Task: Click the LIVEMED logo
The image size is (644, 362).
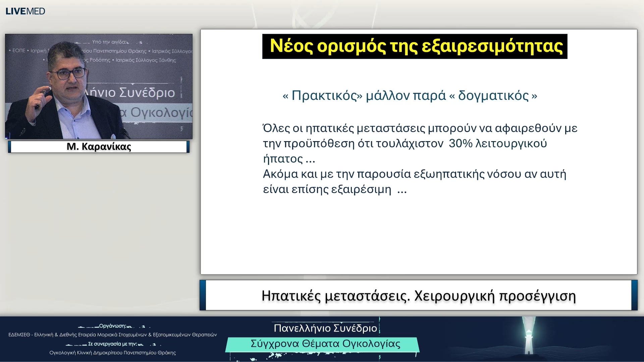Action: pos(25,11)
